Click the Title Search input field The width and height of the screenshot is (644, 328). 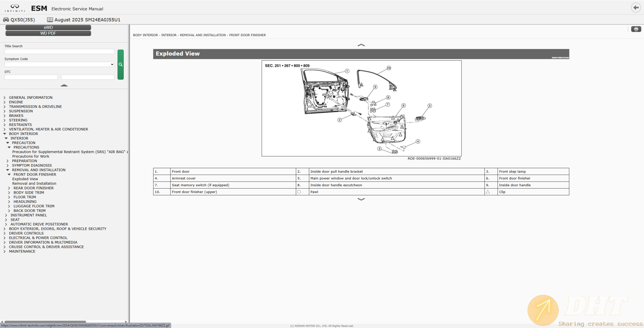pyautogui.click(x=59, y=52)
